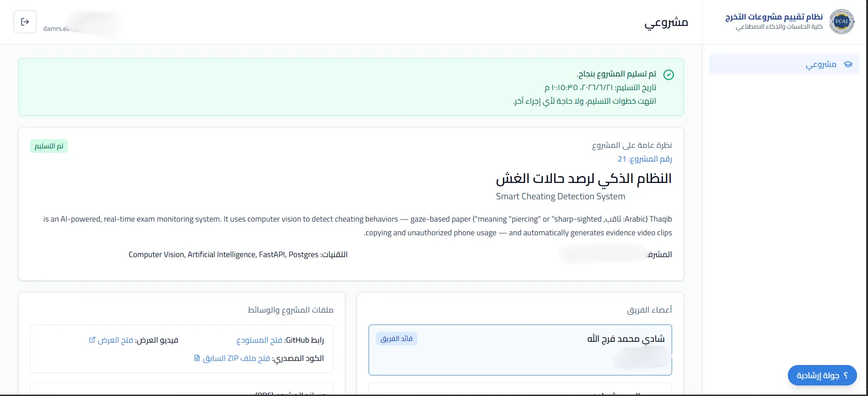Viewport: 868px width, 396px height.
Task: Click the FCAI college logo
Action: click(x=842, y=21)
